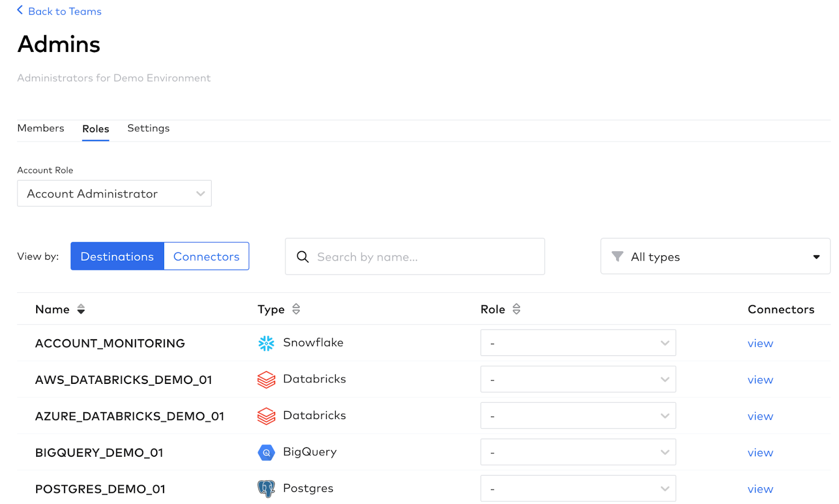
Task: Open Role dropdown for BIGQUERY_DEMO_01
Action: pyautogui.click(x=578, y=452)
